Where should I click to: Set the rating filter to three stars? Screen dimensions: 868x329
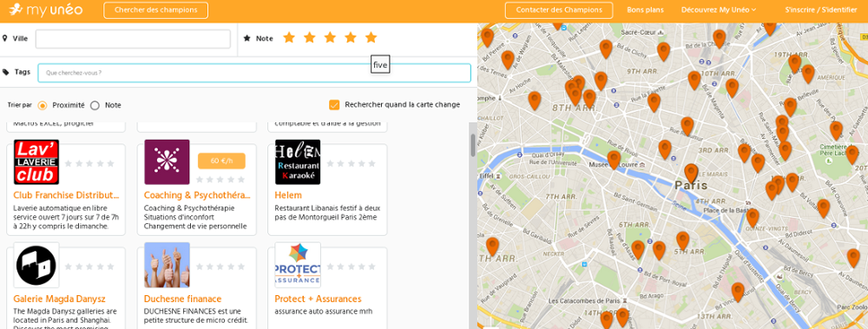[330, 37]
